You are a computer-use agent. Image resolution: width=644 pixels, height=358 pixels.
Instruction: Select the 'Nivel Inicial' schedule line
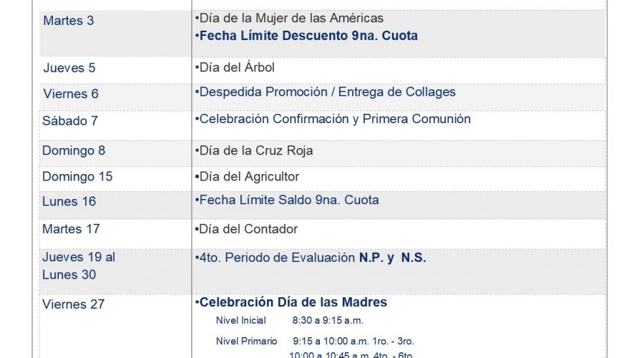(290, 321)
